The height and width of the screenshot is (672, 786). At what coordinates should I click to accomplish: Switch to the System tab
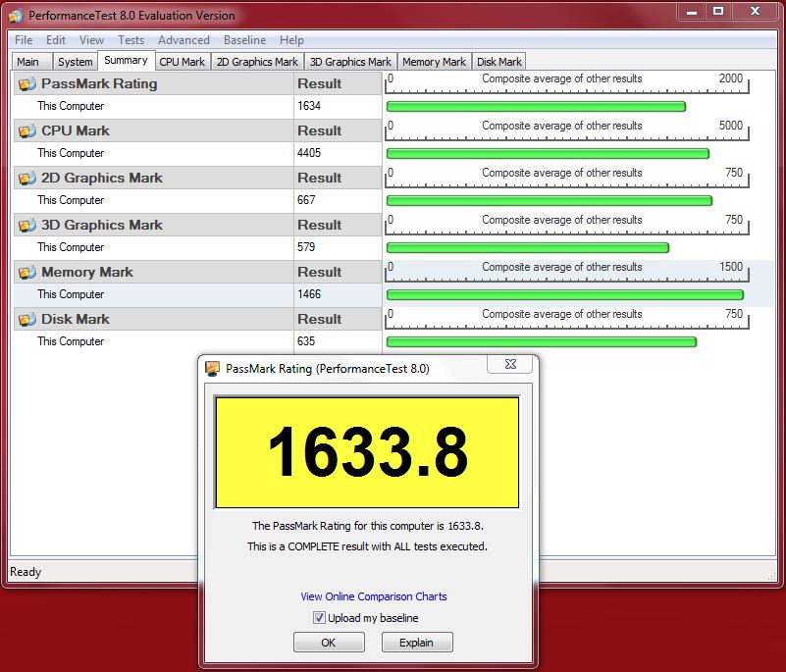tap(76, 62)
